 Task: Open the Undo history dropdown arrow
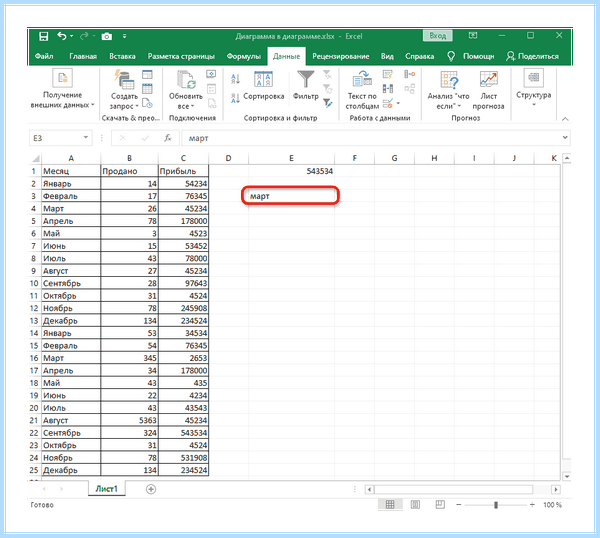[72, 36]
